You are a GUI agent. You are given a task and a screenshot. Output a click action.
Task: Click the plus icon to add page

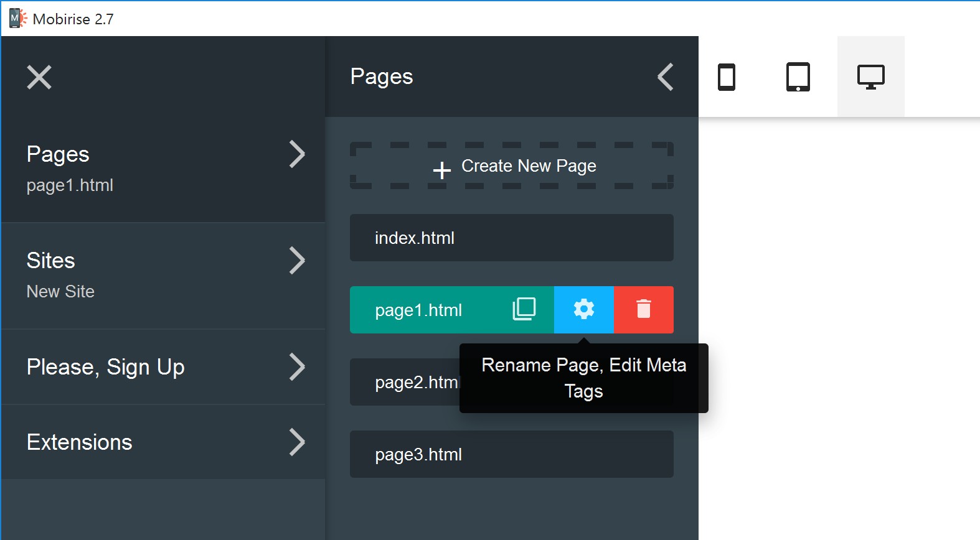[x=441, y=170]
